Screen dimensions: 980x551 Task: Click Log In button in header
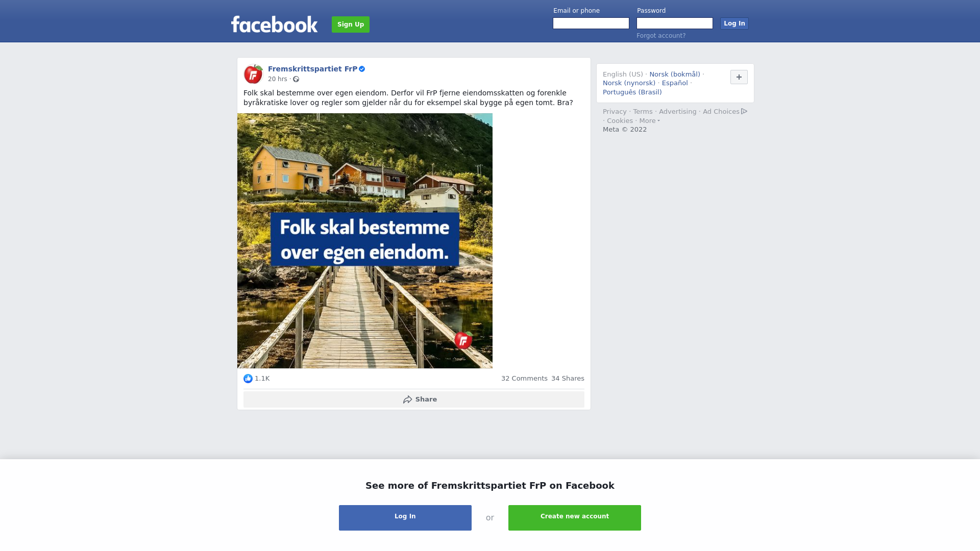coord(734,23)
